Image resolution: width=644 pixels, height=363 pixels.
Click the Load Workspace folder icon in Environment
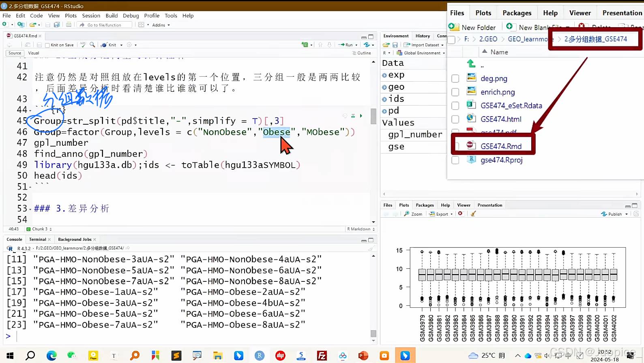click(386, 45)
